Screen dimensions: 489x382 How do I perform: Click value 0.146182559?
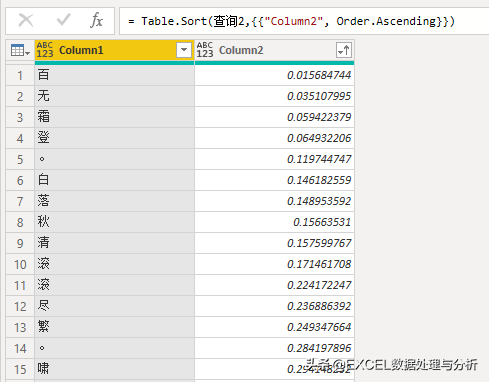[319, 180]
